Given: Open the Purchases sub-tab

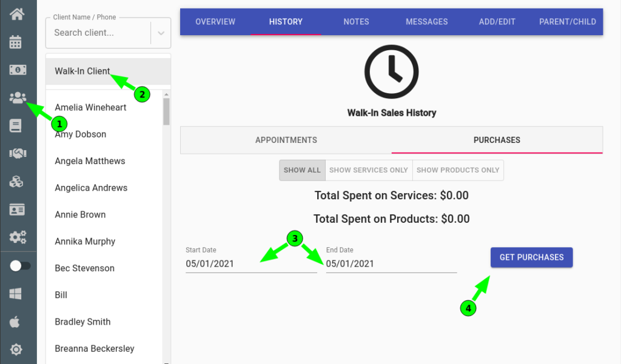Looking at the screenshot, I should coord(497,140).
